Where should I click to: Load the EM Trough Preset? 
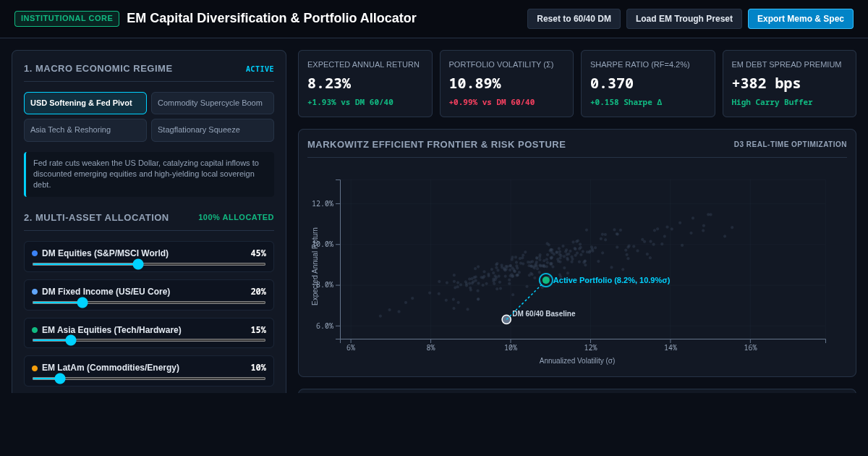pyautogui.click(x=684, y=19)
